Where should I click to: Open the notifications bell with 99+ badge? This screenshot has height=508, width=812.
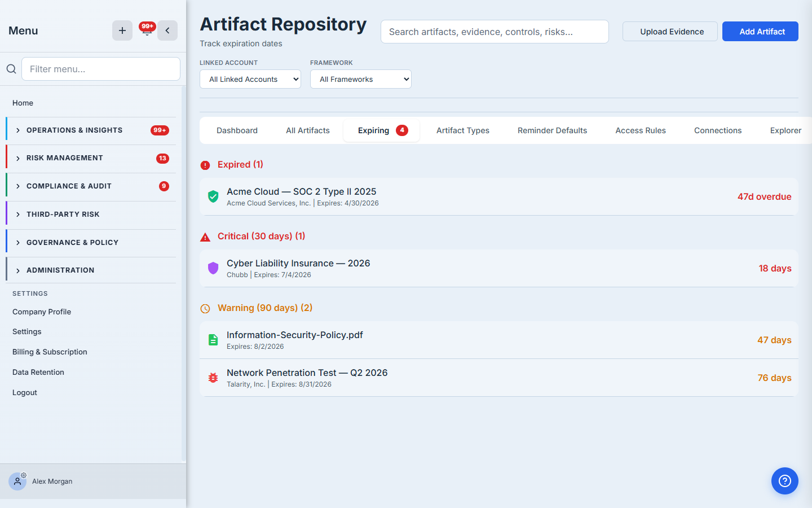click(147, 30)
